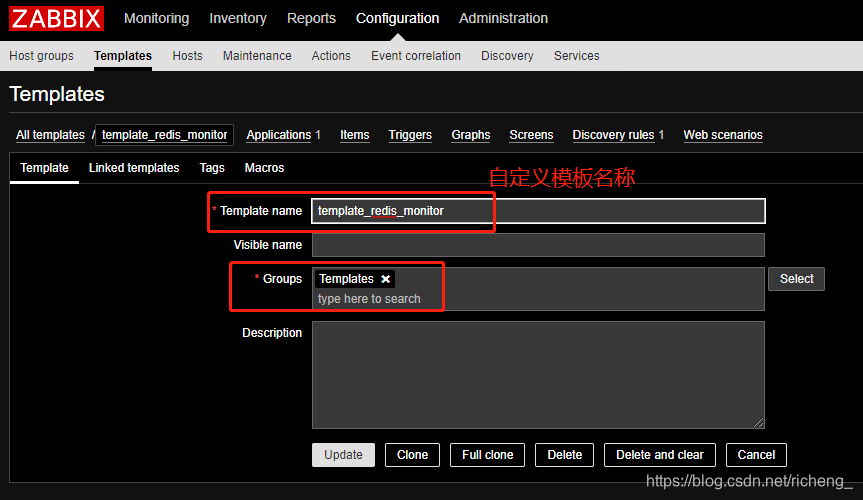Open Event correlation section
Screen dimensions: 863x500
(416, 56)
